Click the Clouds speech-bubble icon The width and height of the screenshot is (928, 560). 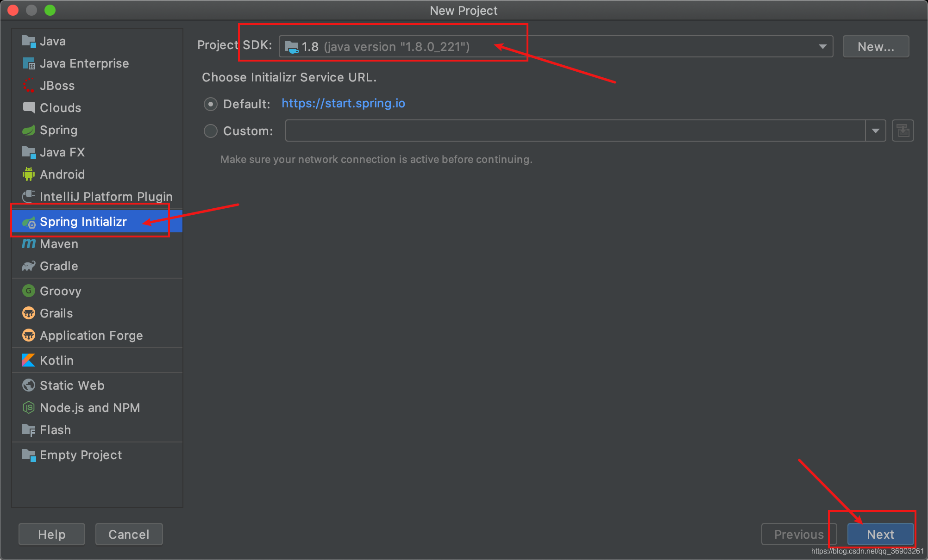29,108
